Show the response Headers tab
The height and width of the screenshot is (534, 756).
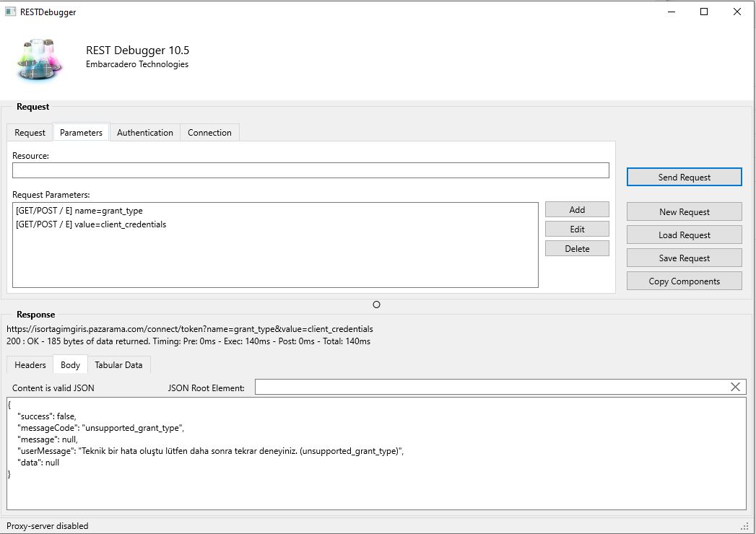point(30,365)
